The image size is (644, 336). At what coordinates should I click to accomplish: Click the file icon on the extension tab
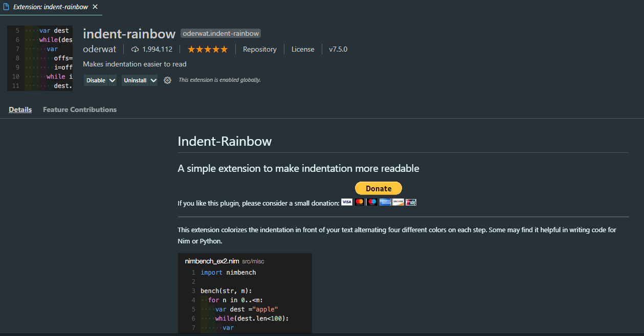click(7, 7)
